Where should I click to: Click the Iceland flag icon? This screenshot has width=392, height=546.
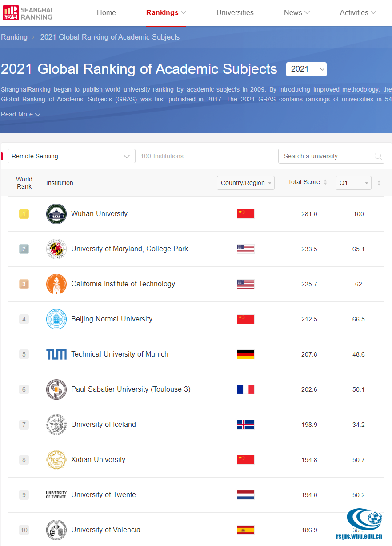[x=246, y=425]
